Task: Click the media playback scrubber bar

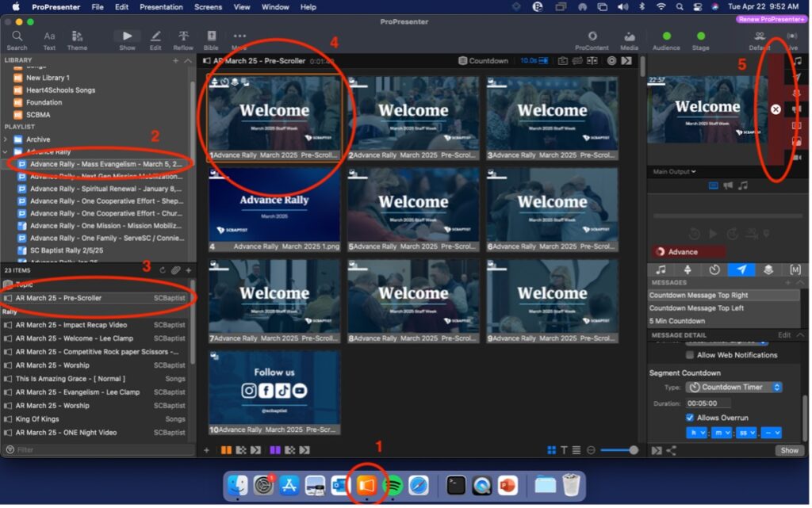Action: click(x=726, y=216)
